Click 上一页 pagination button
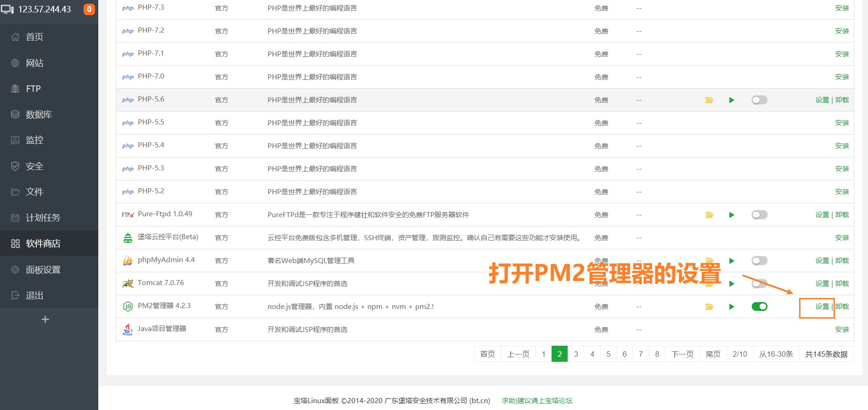The image size is (868, 410). pyautogui.click(x=518, y=354)
